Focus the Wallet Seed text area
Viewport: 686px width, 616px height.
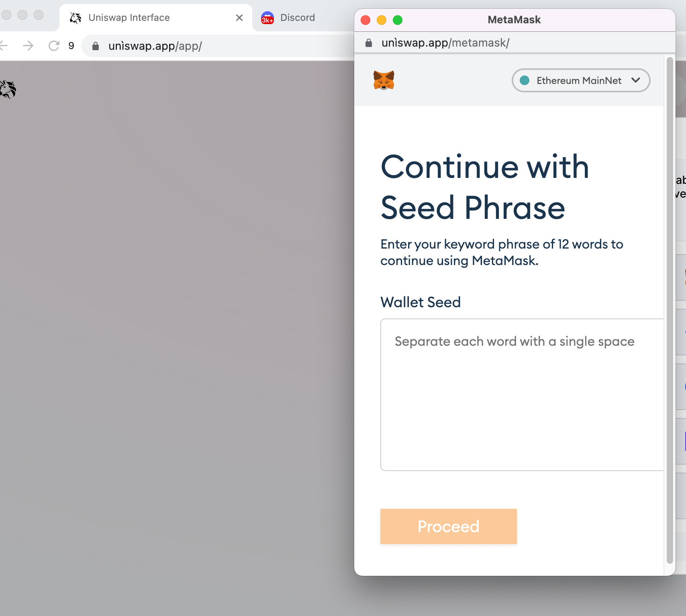(x=521, y=394)
